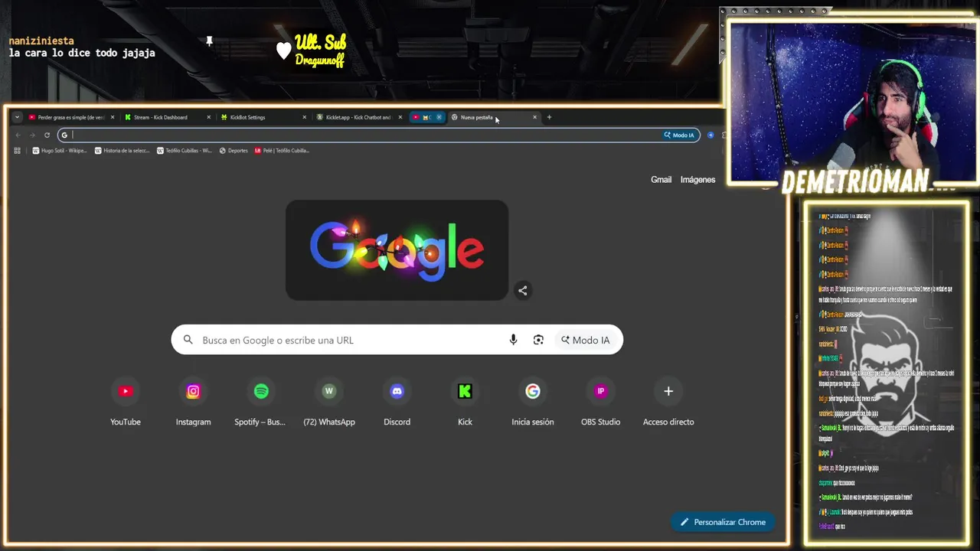Screen dimensions: 980x551
Task: Open the Kick shortcut tile
Action: 465,402
